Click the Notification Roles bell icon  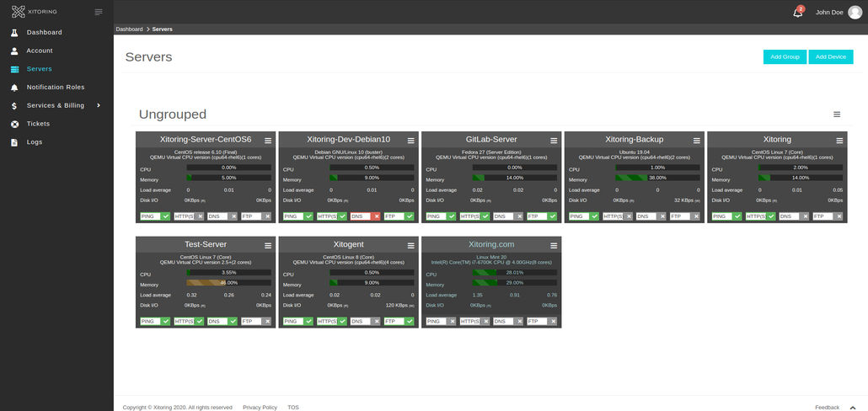(15, 88)
